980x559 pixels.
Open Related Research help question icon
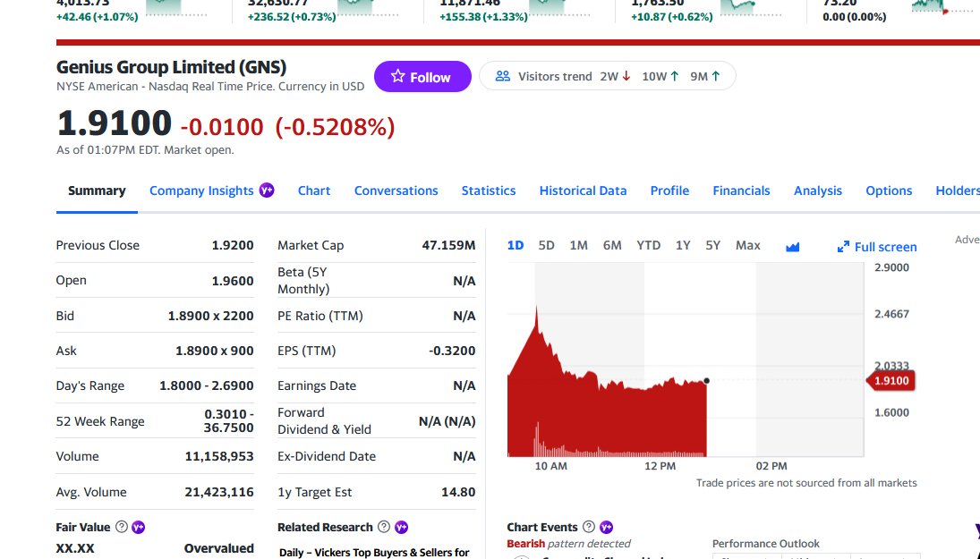[x=384, y=527]
